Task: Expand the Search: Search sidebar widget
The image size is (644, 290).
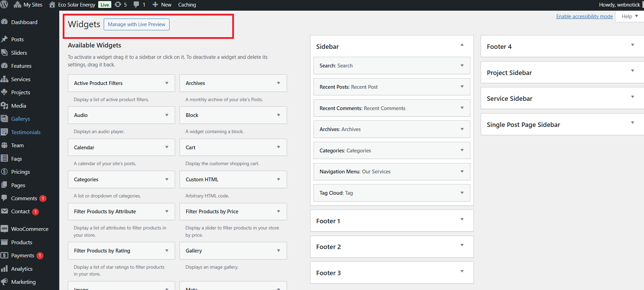Action: click(462, 65)
